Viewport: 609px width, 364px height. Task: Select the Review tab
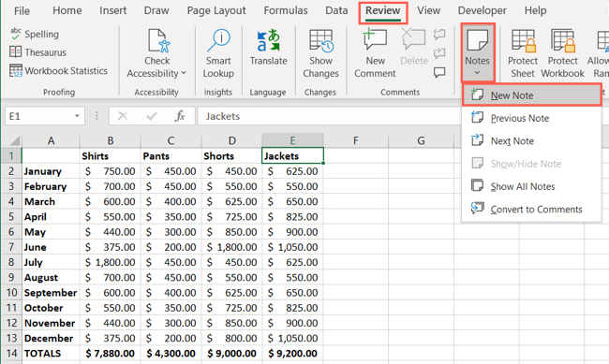click(x=382, y=11)
